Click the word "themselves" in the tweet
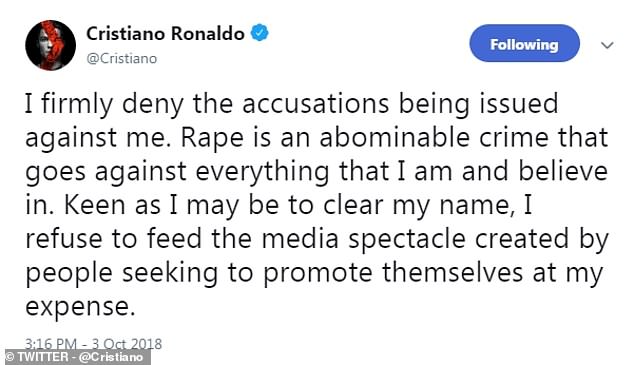Screen dimensions: 634x365 (x=452, y=272)
